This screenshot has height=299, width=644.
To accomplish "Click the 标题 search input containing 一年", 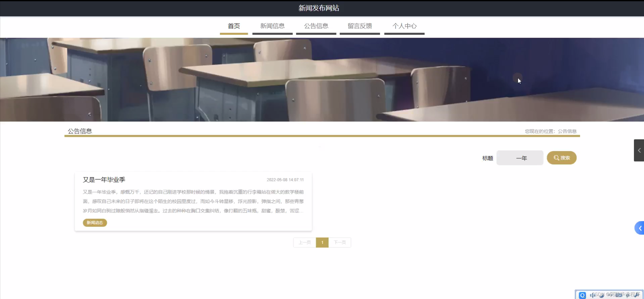I will [520, 158].
